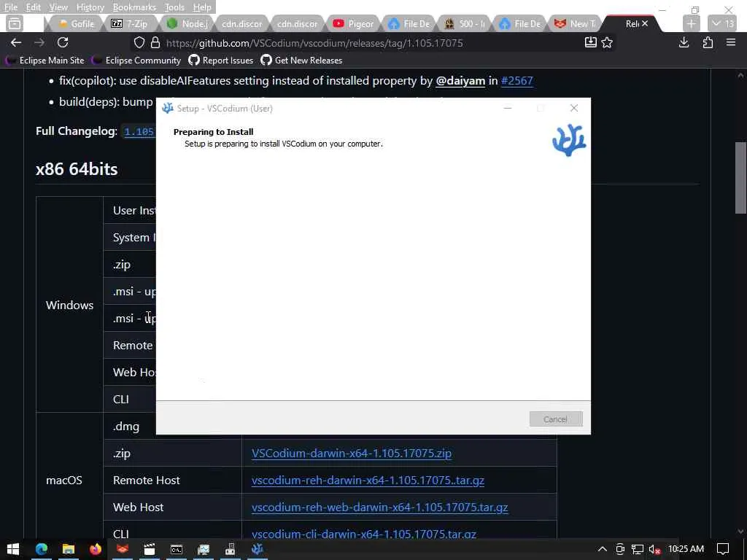This screenshot has height=560, width=747.
Task: Open the Tools menu
Action: (174, 7)
